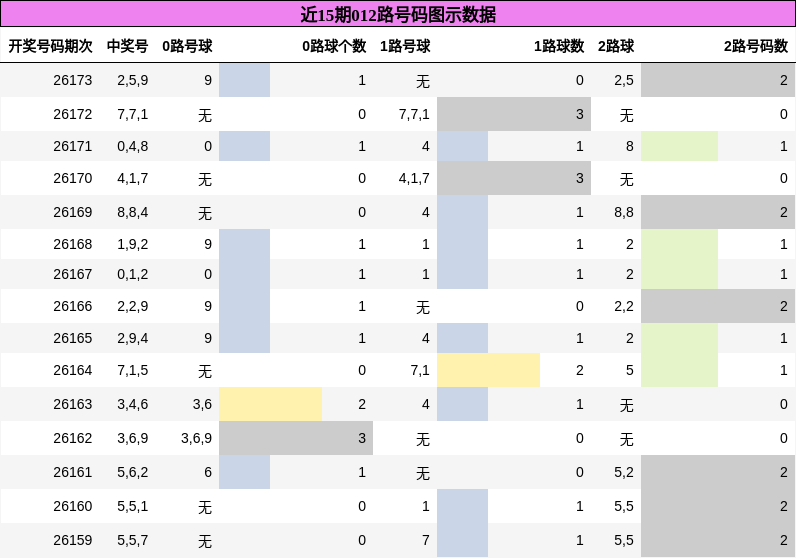Select 1路号球 value 7,1 in row 26164
The height and width of the screenshot is (558, 796).
[x=420, y=370]
